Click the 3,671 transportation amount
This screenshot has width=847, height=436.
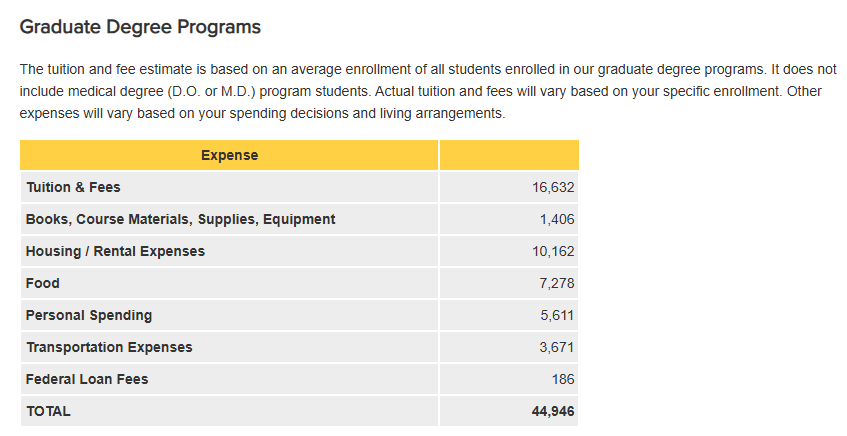(557, 347)
